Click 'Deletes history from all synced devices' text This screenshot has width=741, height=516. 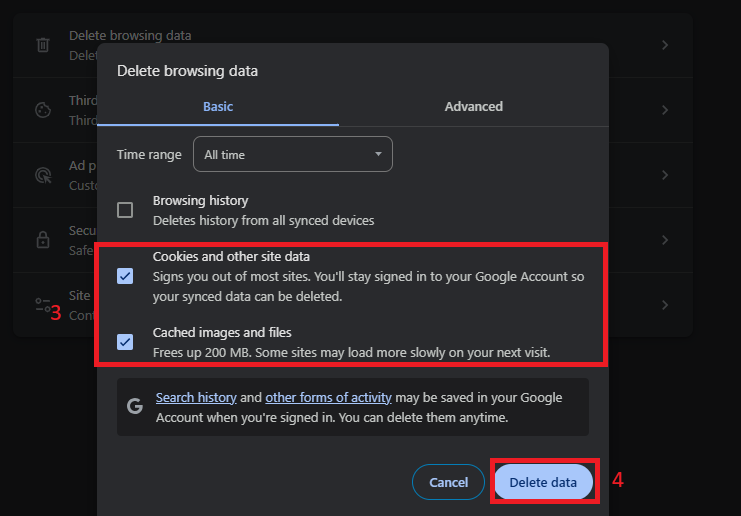(263, 221)
